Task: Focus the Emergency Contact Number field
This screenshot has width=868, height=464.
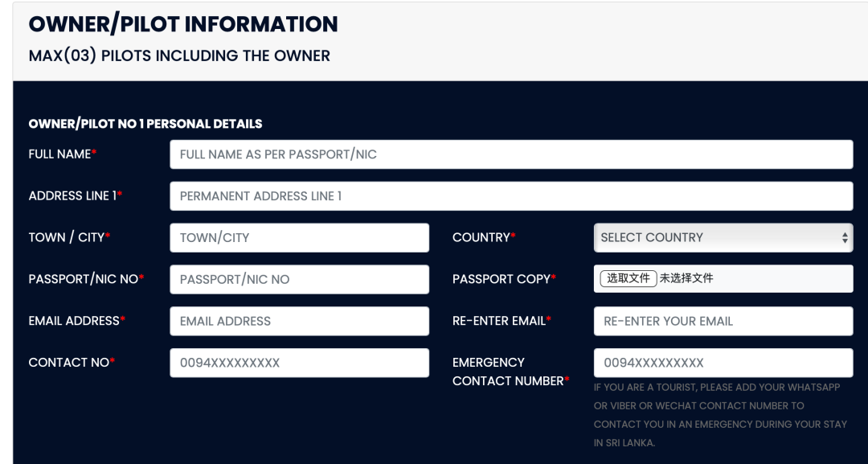Action: pyautogui.click(x=723, y=363)
